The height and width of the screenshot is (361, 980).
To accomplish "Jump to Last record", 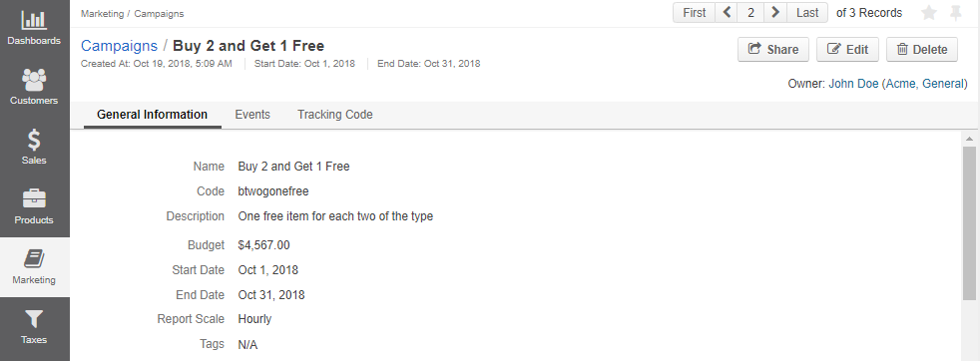I will point(807,13).
